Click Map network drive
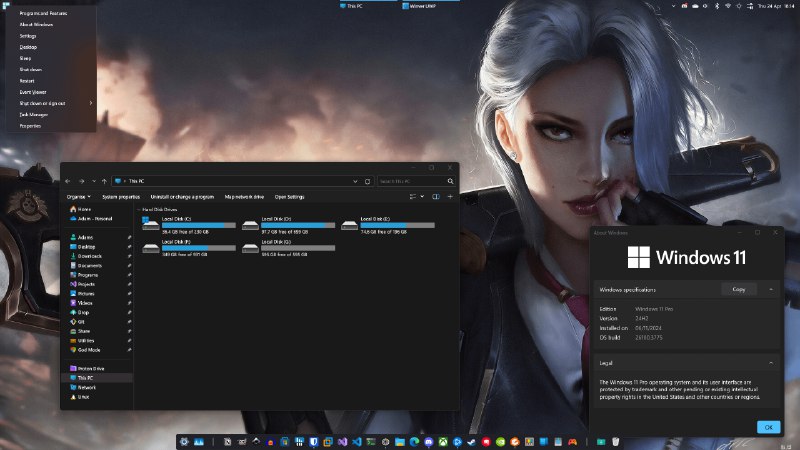800x450 pixels. (x=244, y=197)
